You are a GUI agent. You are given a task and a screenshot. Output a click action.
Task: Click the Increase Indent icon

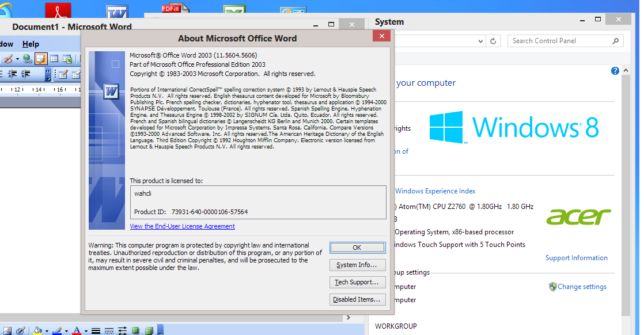coord(25,74)
